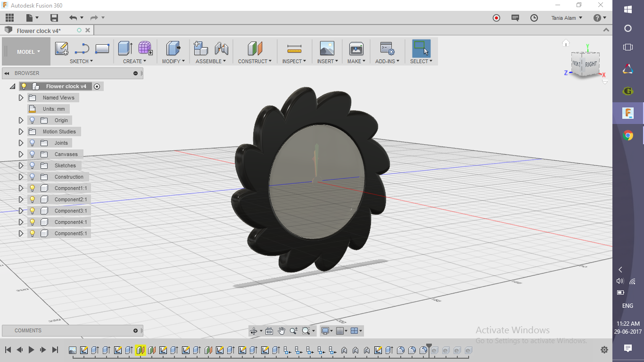Expand the COMMENTS panel plus button
Image resolution: width=644 pixels, height=362 pixels.
[x=136, y=330]
